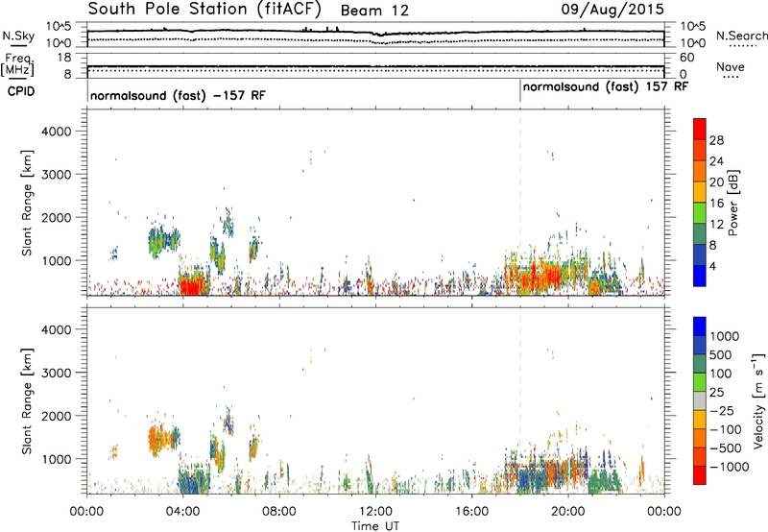Click the "CPID" row label

click(x=21, y=91)
